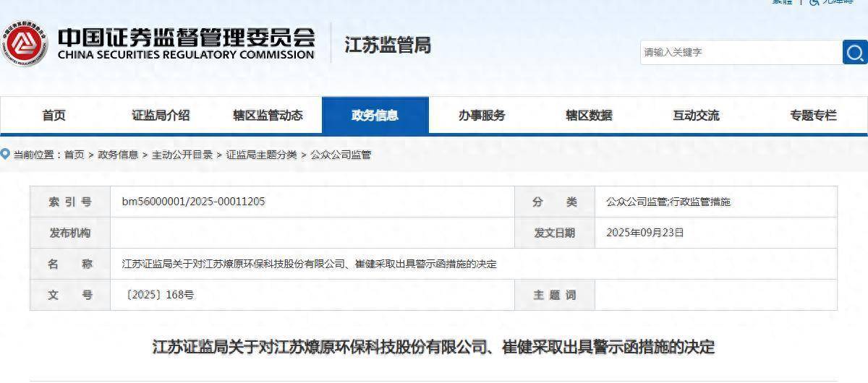Screen dimensions: 868x383
Task: Click the bold article headline
Action: point(433,347)
